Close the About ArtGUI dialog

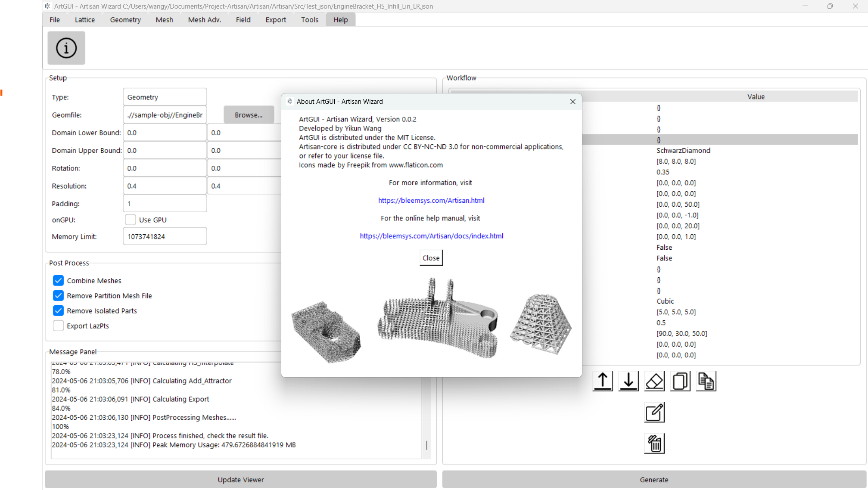pos(572,102)
